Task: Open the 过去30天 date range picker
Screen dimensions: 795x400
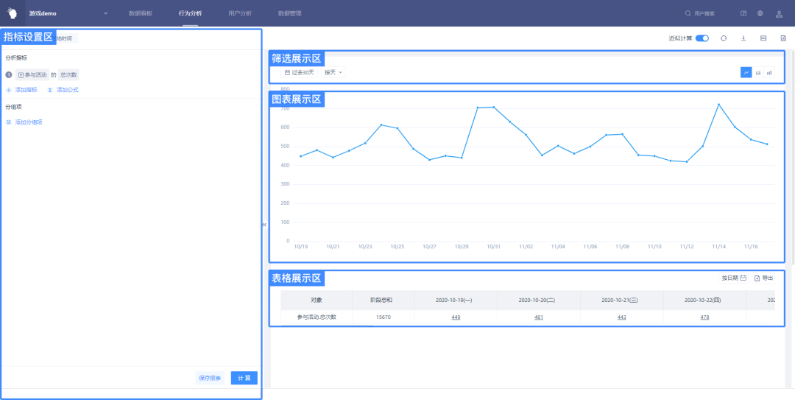Action: pos(300,73)
